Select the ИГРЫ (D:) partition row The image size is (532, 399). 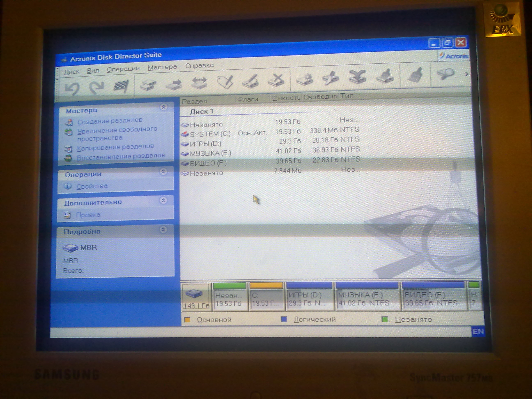270,142
